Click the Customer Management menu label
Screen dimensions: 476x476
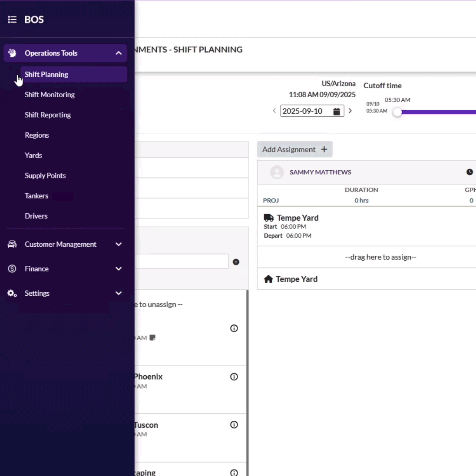(x=60, y=245)
